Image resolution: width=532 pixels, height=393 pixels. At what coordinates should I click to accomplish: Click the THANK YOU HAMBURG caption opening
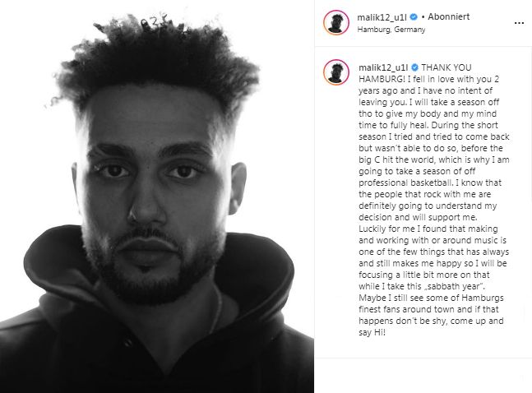tap(415, 73)
